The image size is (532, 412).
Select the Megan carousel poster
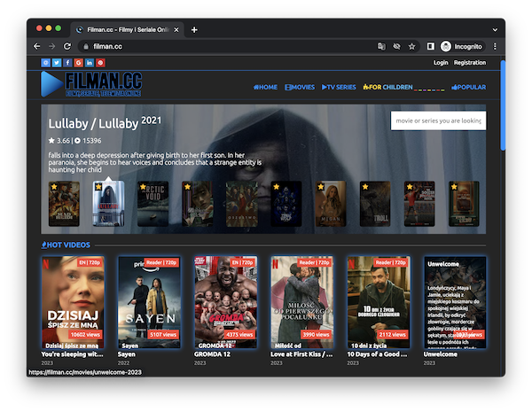331,204
